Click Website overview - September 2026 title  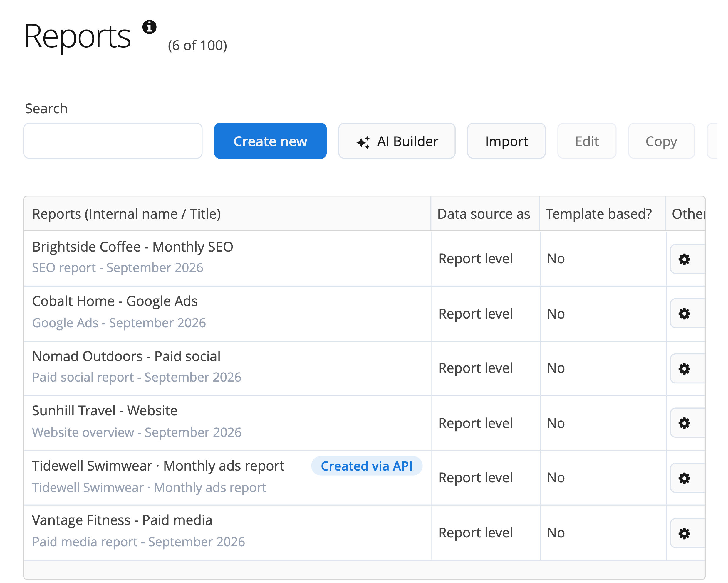137,432
